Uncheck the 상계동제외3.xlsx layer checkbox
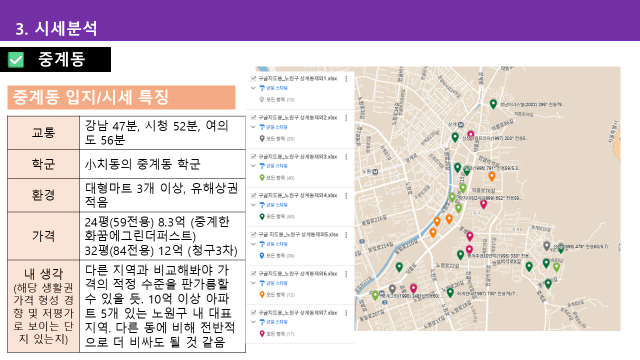Screen dimensions: 640x360 click(x=253, y=156)
